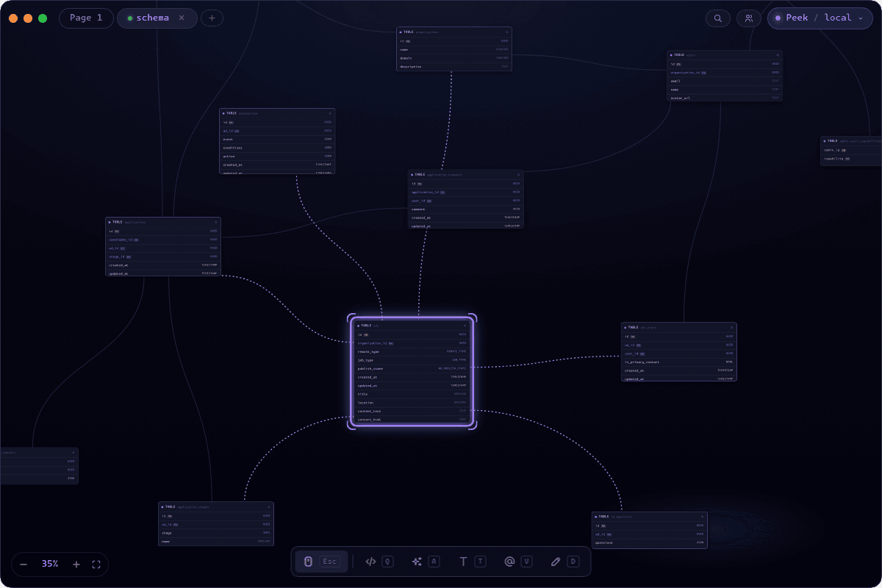Click action row in automations table
The width and height of the screenshot is (882, 588).
point(277,156)
